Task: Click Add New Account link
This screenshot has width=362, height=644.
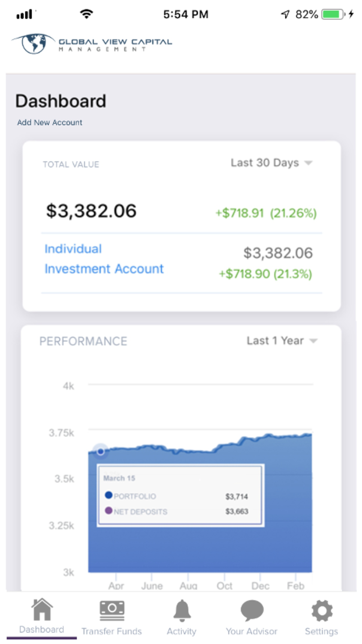Action: (50, 122)
